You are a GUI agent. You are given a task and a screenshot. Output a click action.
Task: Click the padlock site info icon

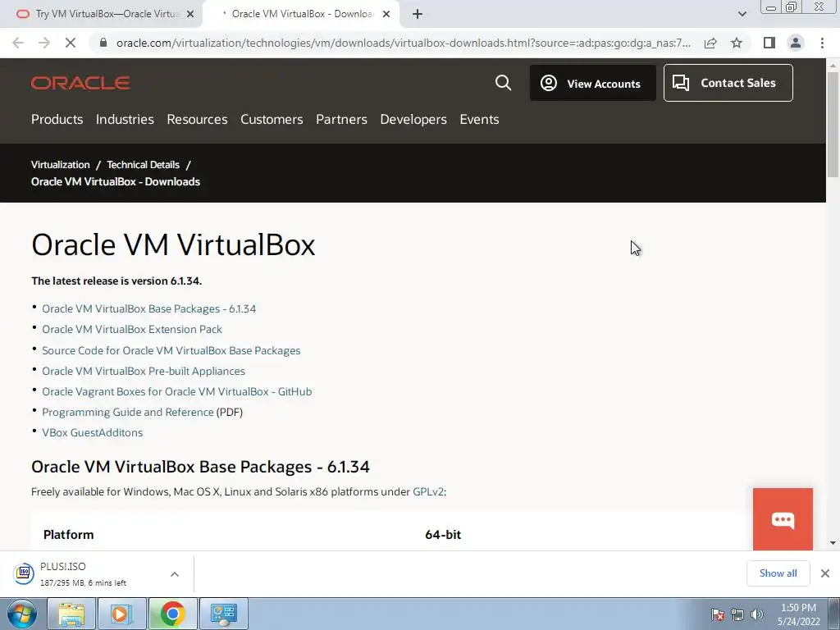[x=103, y=43]
